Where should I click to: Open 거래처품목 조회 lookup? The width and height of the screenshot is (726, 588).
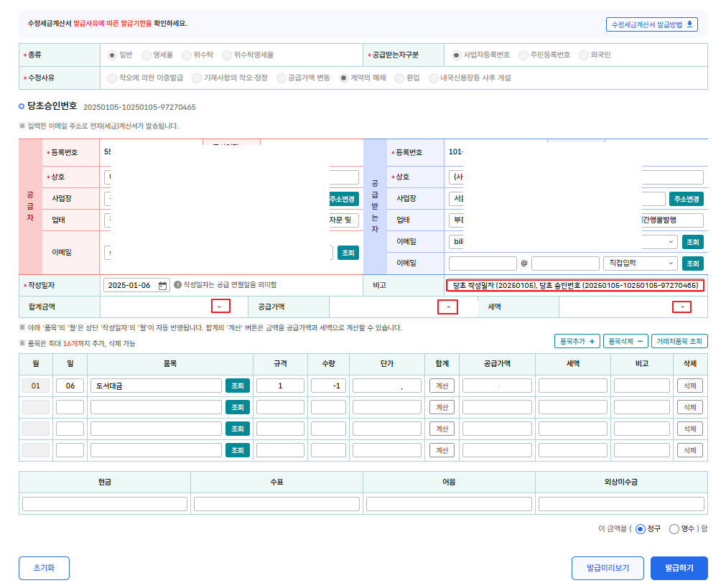coord(679,341)
